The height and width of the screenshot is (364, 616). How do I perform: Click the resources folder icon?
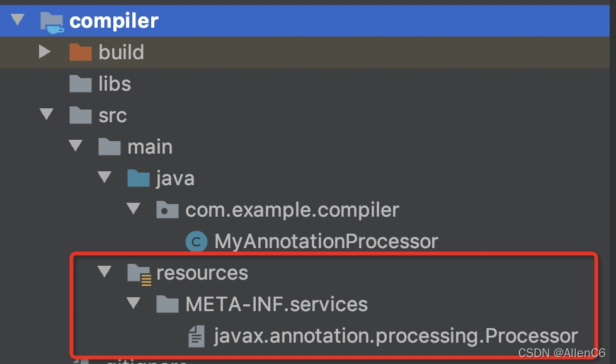[x=139, y=275]
